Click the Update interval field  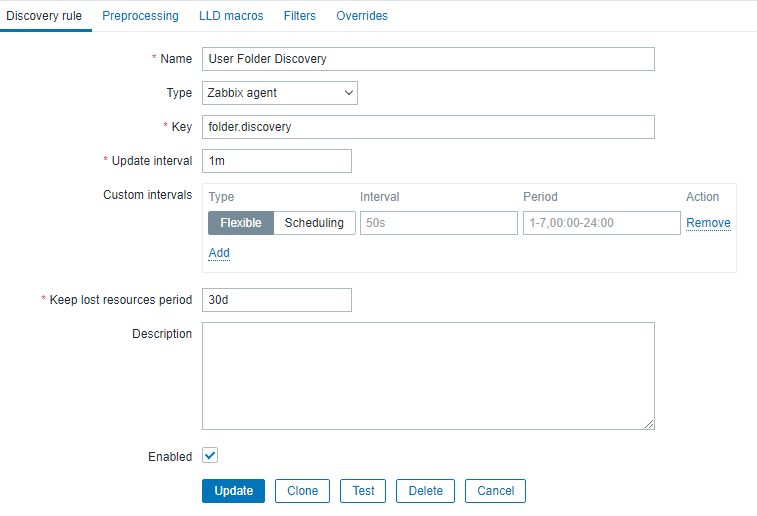tap(277, 161)
